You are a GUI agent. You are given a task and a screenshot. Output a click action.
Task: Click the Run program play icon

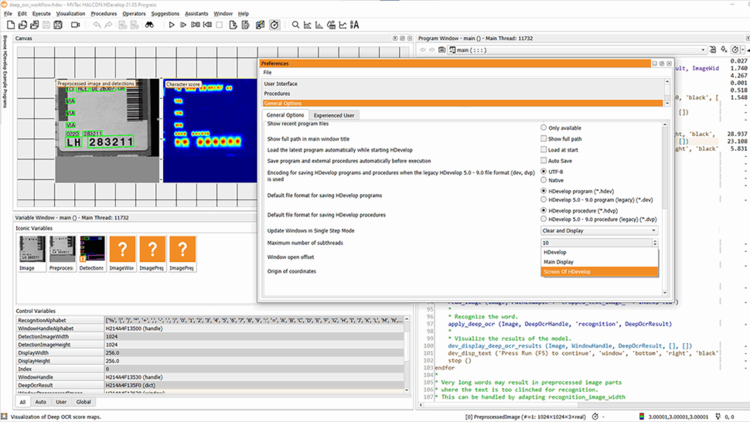(172, 24)
